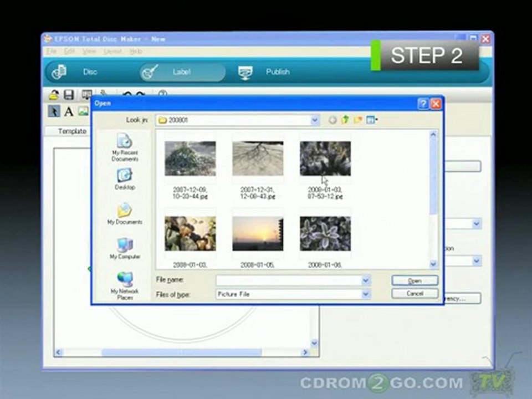This screenshot has width=532, height=399.
Task: Select the Template tab in main window
Action: click(72, 131)
